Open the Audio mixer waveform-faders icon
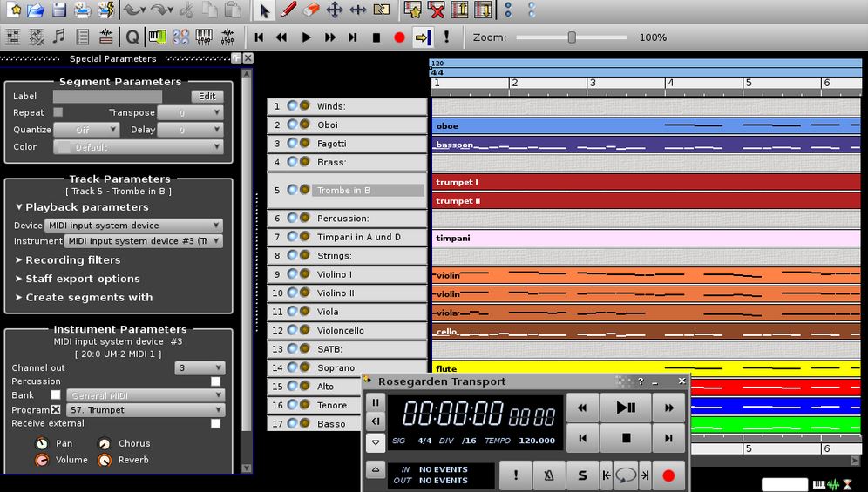Screen dimensions: 868x492 pos(227,37)
